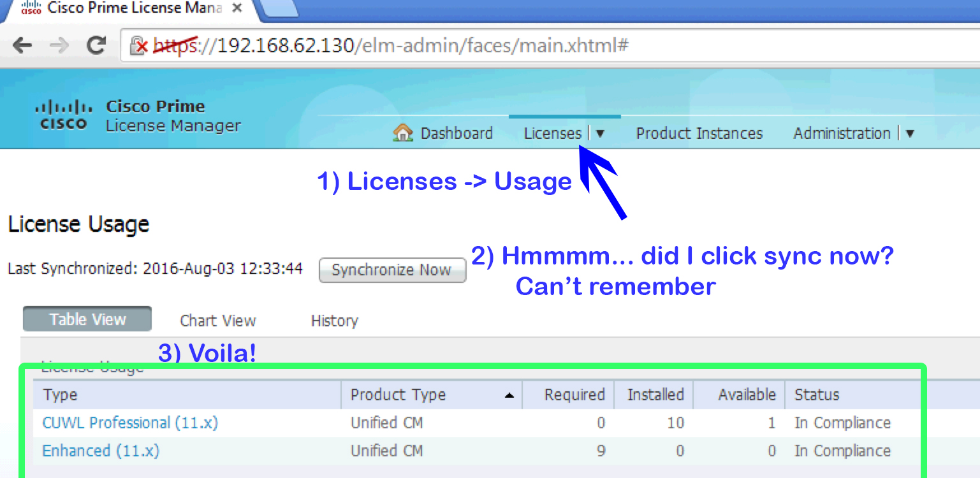Click In Compliance status for Enhanced row
Viewport: 980px width, 478px height.
[x=842, y=451]
